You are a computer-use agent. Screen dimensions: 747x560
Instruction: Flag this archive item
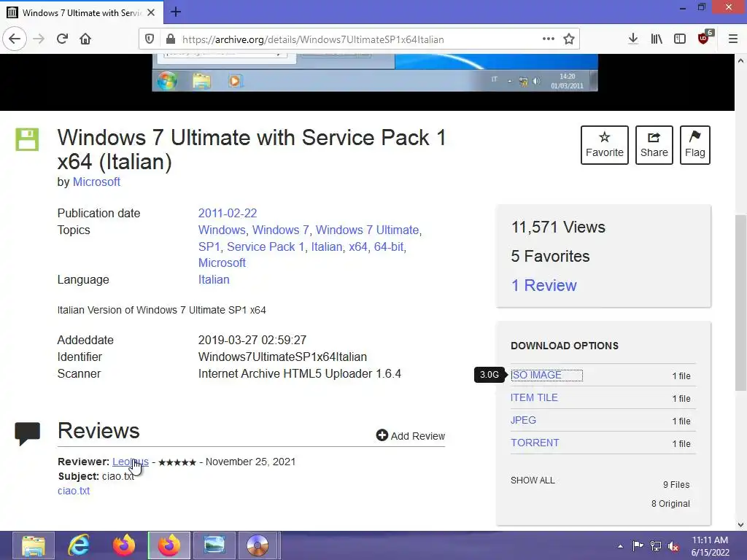pos(695,145)
